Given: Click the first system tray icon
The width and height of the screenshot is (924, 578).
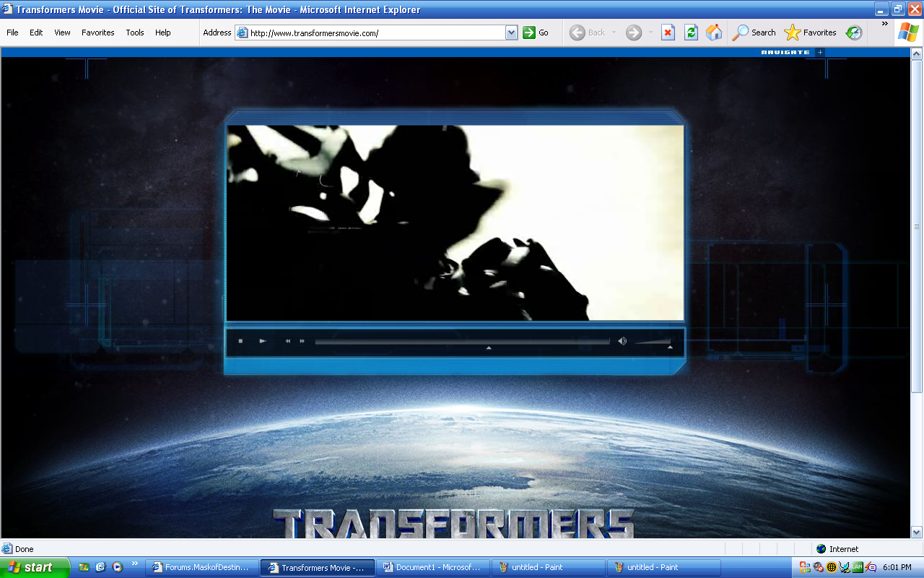Looking at the screenshot, I should point(805,567).
